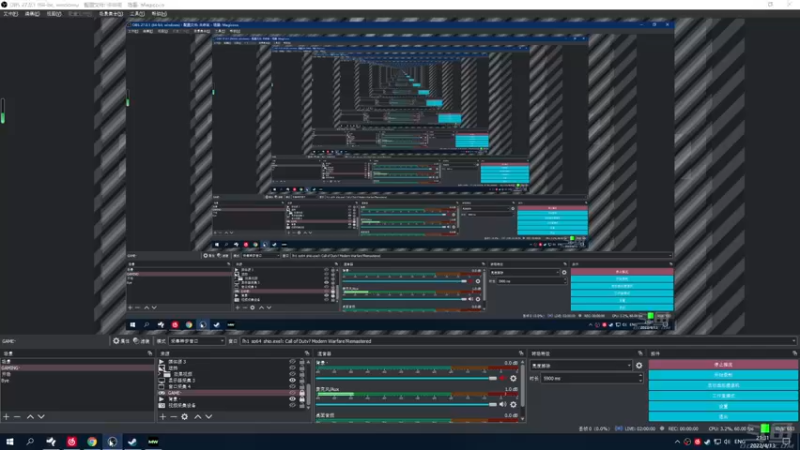This screenshot has height=450, width=800.
Task: Open Windows Start menu
Action: [x=10, y=442]
